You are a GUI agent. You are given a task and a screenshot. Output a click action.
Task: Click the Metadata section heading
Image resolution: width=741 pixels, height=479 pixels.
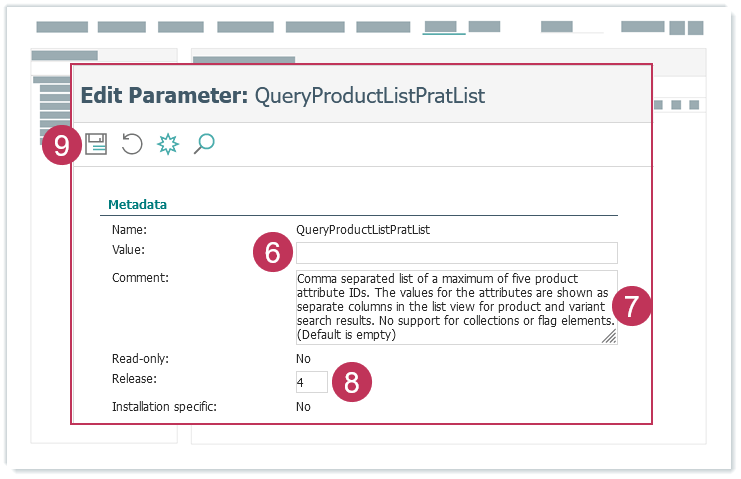tap(137, 204)
